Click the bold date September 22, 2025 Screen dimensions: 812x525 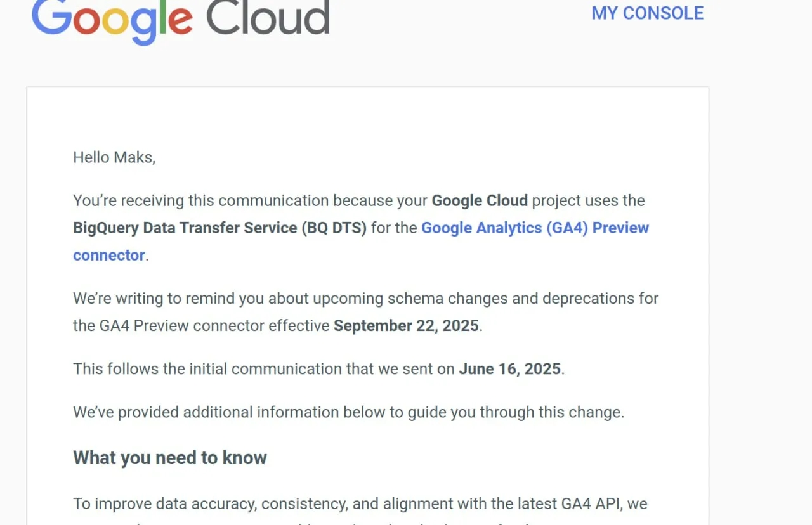406,325
